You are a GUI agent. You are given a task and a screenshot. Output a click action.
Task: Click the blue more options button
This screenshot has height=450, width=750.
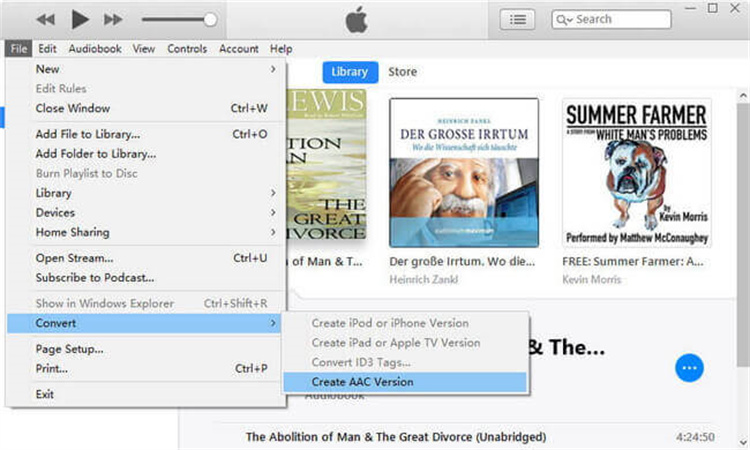[689, 368]
